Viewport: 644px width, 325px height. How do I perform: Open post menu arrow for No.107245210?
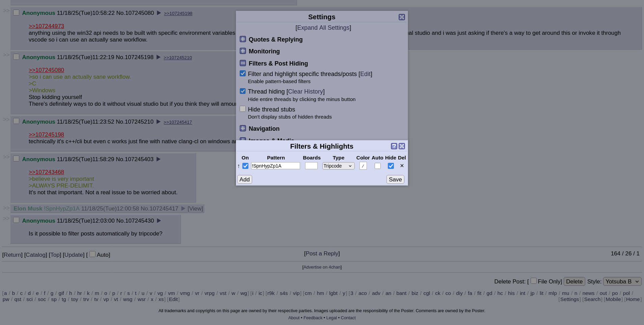click(x=158, y=122)
